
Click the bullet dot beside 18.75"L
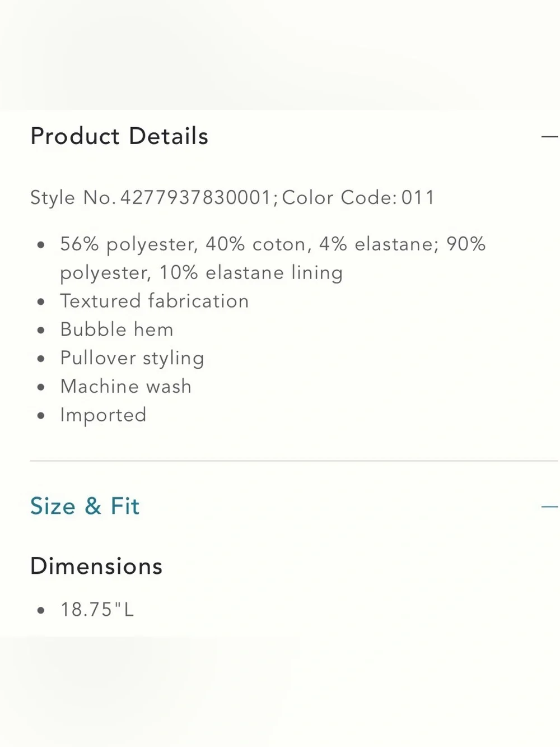point(40,610)
